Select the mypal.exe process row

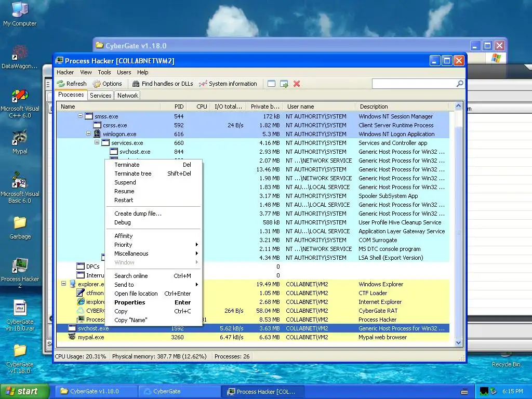(253, 337)
